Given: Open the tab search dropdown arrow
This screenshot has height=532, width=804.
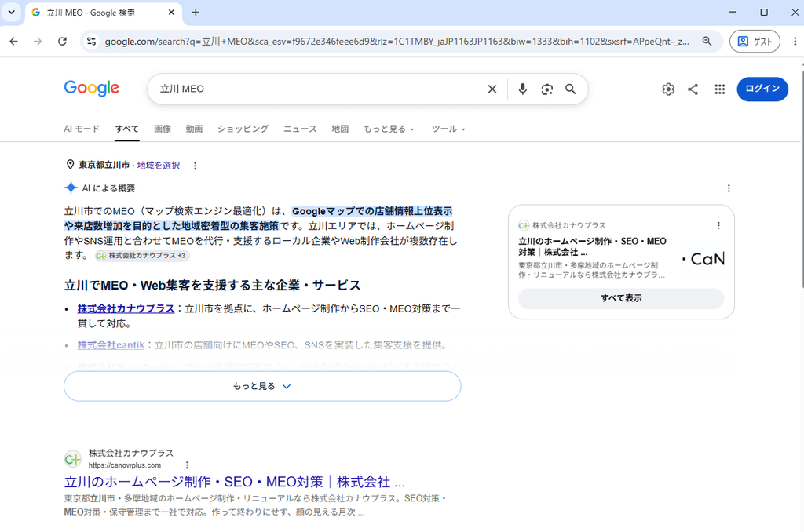Looking at the screenshot, I should point(11,13).
